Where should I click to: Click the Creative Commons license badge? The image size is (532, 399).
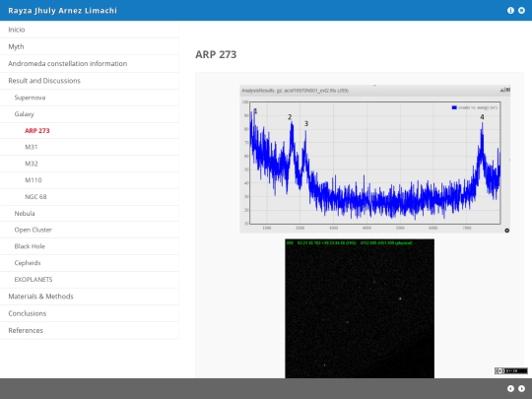(511, 370)
